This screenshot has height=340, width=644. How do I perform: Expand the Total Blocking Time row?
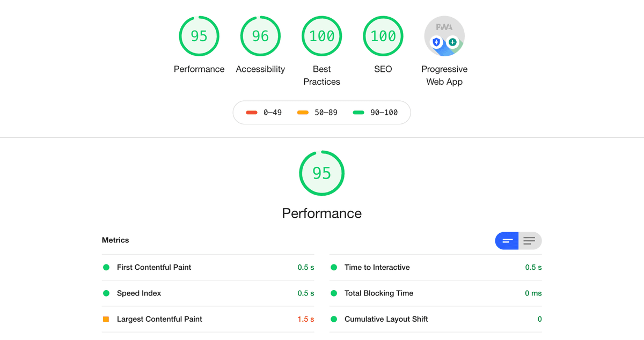tap(436, 293)
